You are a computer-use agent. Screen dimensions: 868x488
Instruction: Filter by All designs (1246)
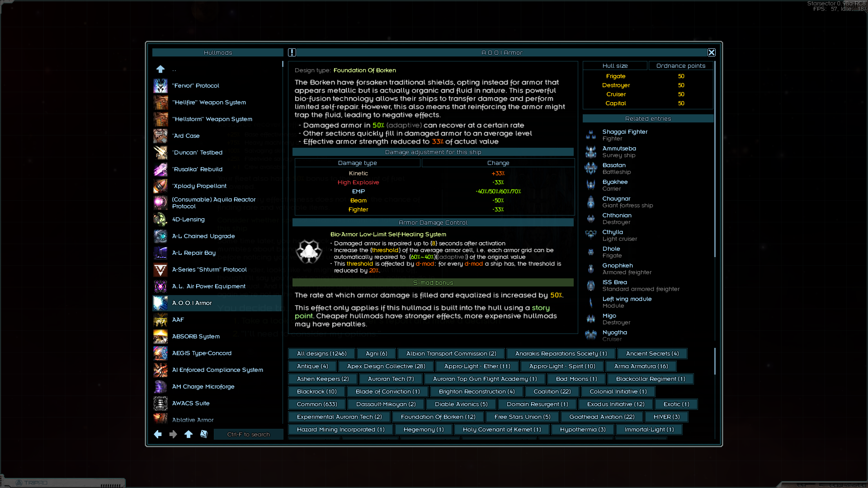pyautogui.click(x=321, y=353)
